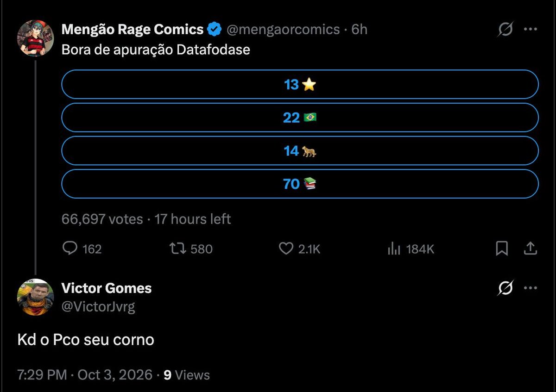Click the Victor Gomes avatar picture
This screenshot has width=556, height=392.
[x=36, y=297]
